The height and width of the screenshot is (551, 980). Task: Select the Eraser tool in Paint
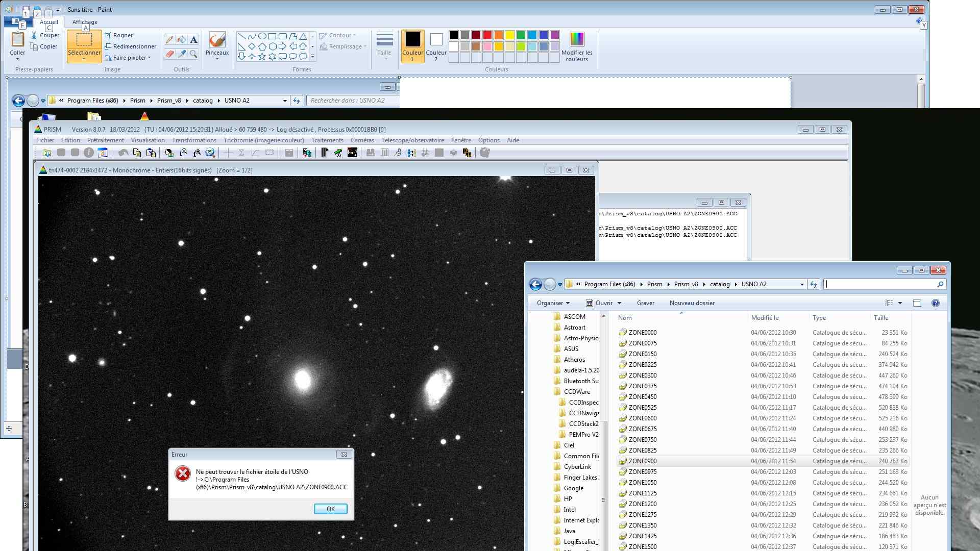[169, 54]
